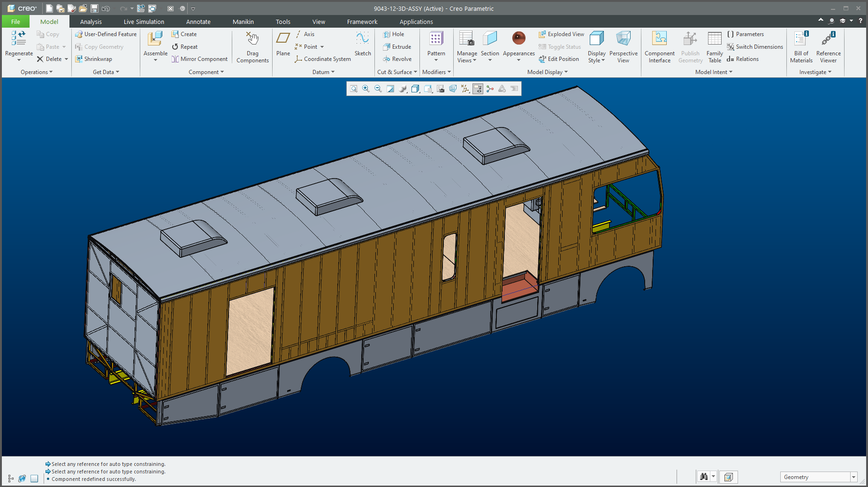
Task: Open the Geometry selection filter dropdown
Action: click(x=853, y=477)
